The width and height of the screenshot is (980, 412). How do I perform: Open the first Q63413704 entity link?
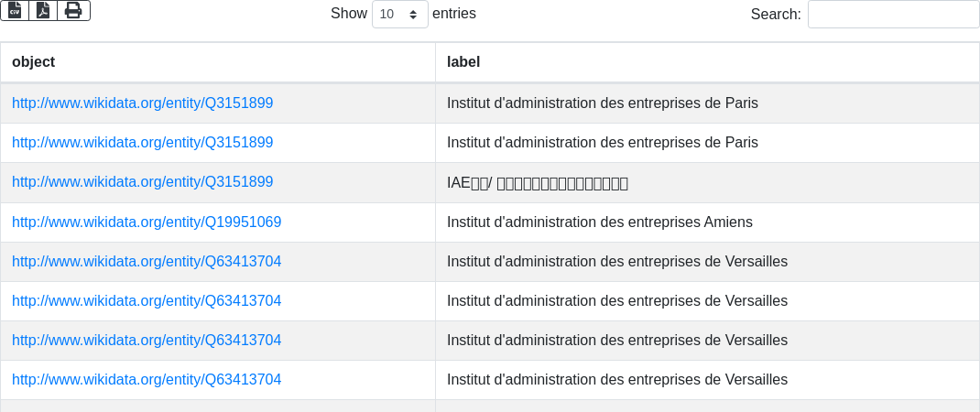[147, 262]
